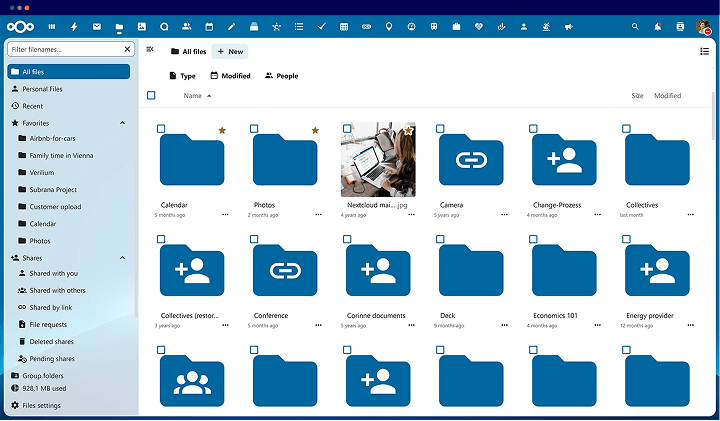
Task: Open actions menu for Deck folder
Action: (x=505, y=325)
